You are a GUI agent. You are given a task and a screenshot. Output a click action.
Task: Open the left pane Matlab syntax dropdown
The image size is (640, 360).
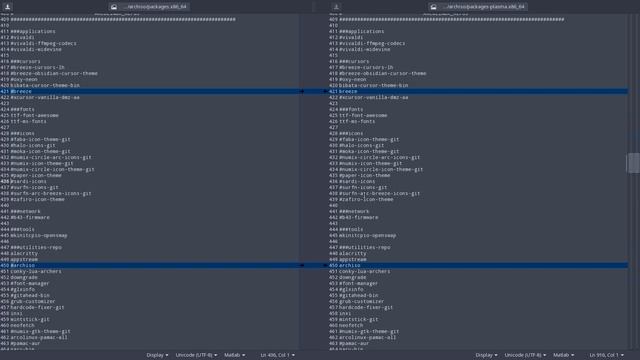(234, 355)
